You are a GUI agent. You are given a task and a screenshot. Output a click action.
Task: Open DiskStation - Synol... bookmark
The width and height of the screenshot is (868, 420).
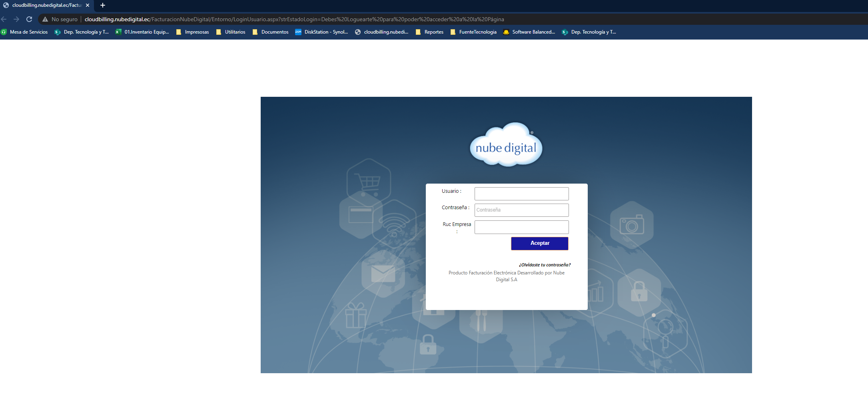point(322,32)
